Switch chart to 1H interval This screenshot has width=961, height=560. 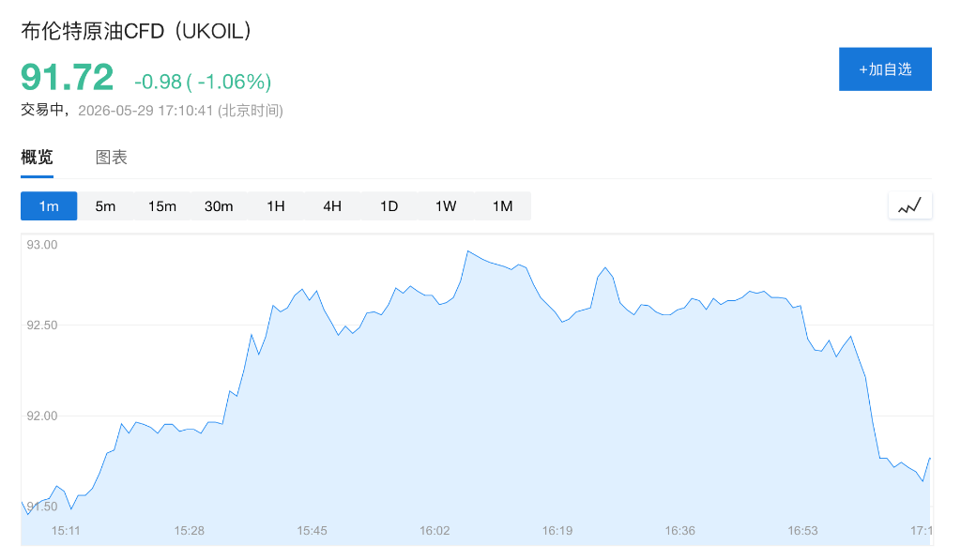pos(276,205)
